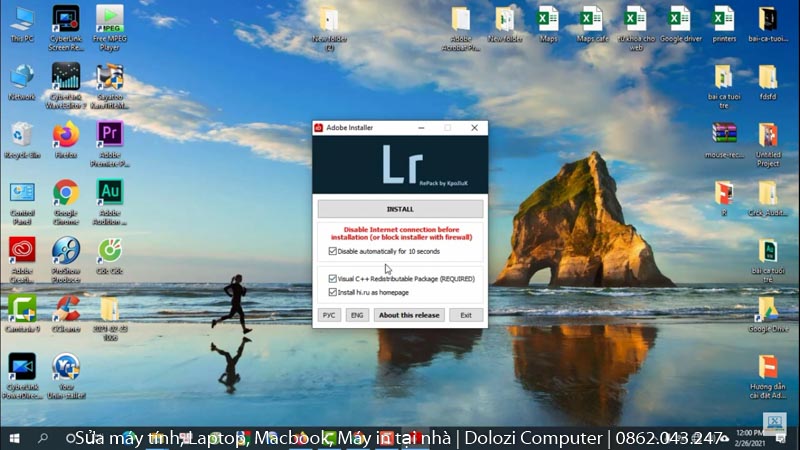Screen dimensions: 800x450
Task: Select Adobe Acrobat Pro folder
Action: 461,28
